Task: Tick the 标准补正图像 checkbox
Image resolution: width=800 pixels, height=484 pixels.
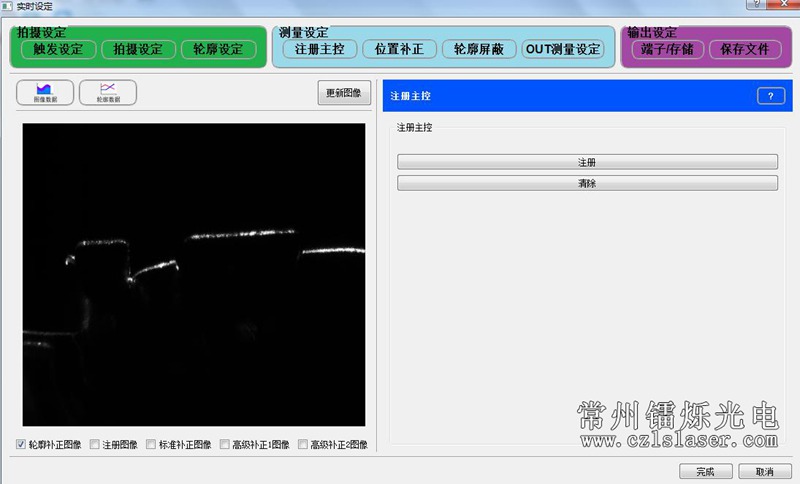Action: point(151,445)
